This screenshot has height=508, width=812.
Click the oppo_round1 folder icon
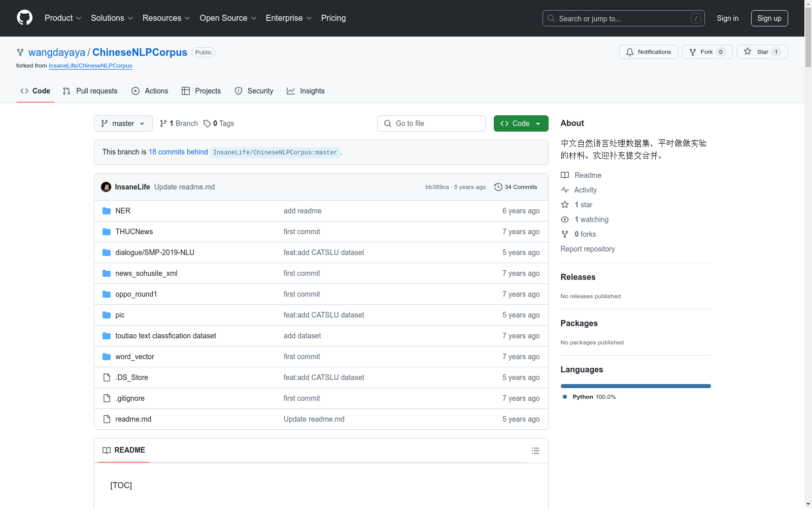click(107, 294)
